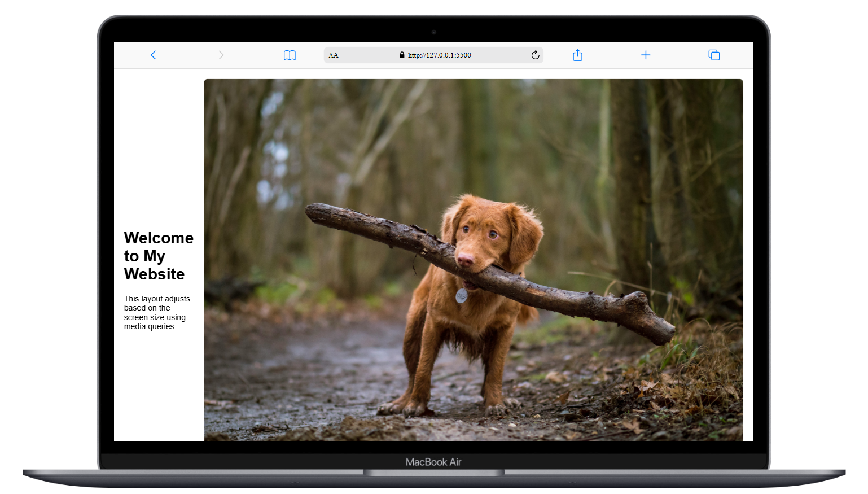Click the address bar URL field
Screen dimensions: 868x494
pos(433,55)
